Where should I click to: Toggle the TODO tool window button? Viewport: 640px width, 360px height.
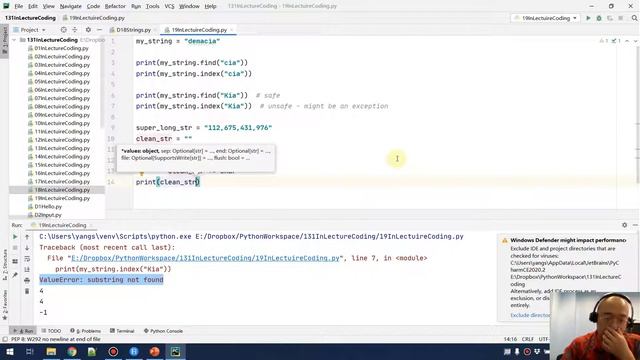(51, 331)
